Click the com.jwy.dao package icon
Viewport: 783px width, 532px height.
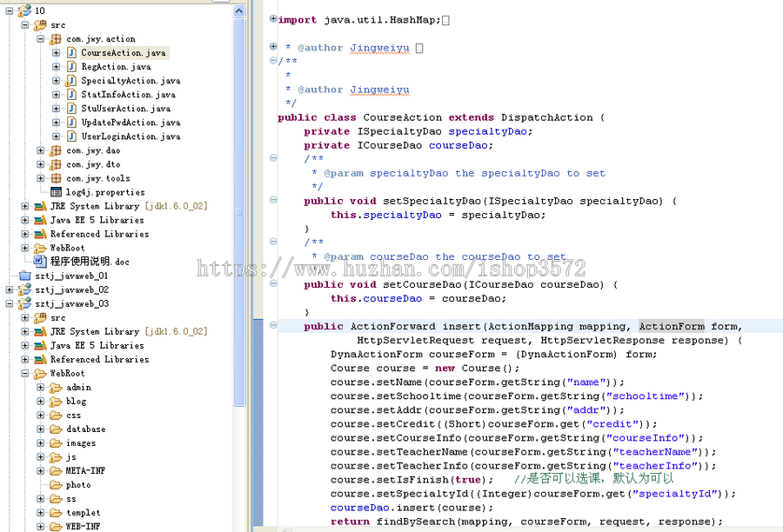[56, 150]
